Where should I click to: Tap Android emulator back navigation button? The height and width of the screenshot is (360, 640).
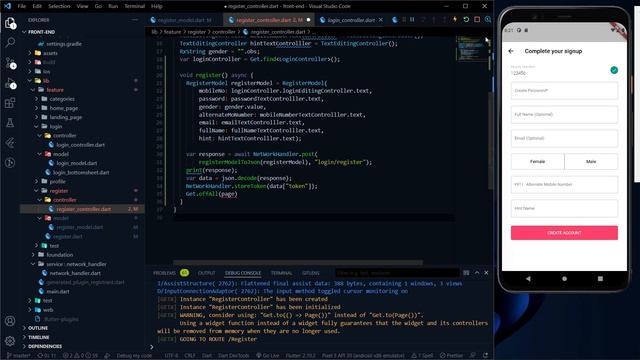(x=528, y=279)
